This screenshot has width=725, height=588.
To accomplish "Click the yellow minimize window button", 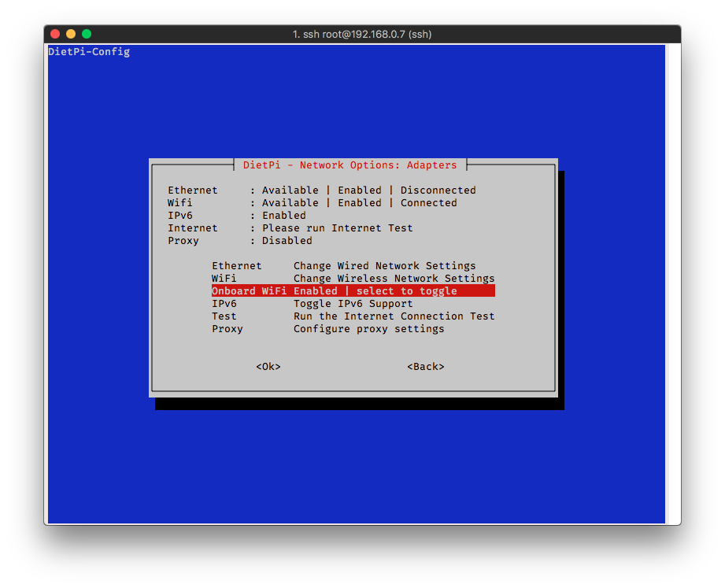I will pyautogui.click(x=71, y=34).
